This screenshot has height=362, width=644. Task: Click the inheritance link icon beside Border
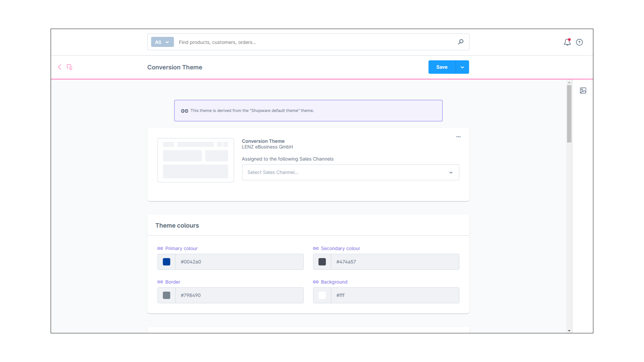(x=160, y=282)
